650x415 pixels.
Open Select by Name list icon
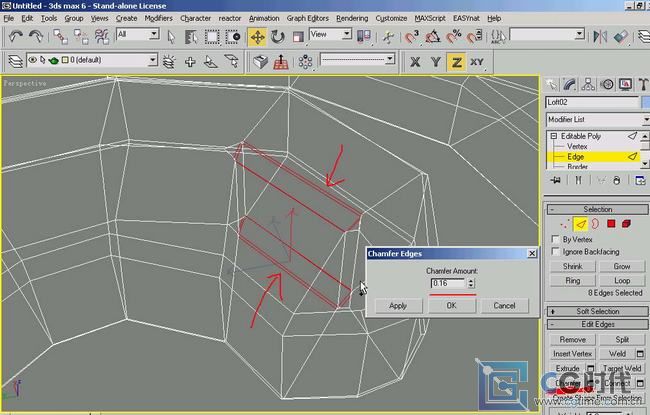pos(191,37)
